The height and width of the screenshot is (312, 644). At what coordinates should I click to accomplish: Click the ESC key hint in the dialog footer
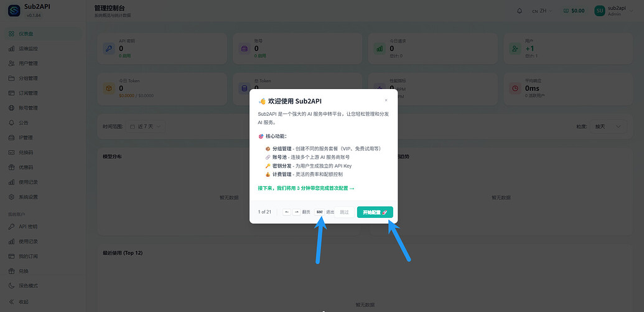click(x=320, y=212)
